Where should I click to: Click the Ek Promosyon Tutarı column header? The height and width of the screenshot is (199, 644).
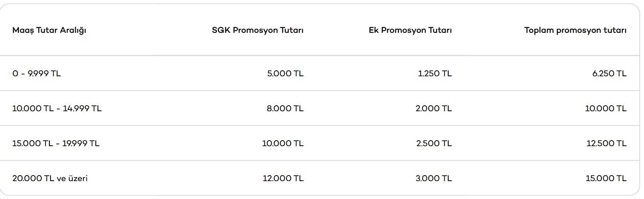tap(410, 30)
